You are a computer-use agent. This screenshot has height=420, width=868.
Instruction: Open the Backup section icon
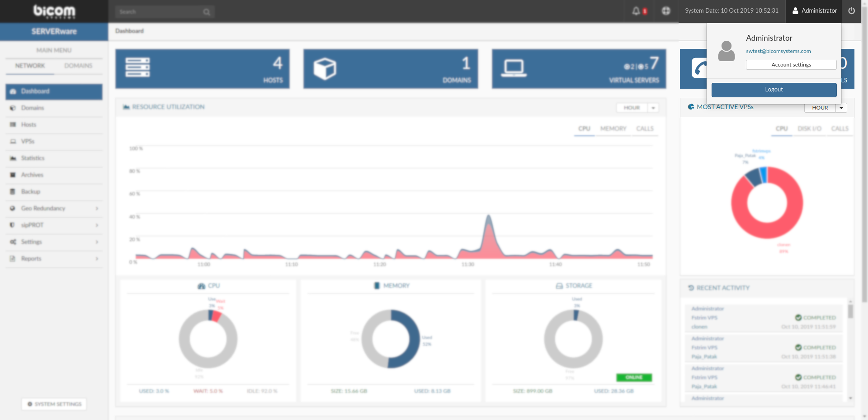tap(12, 191)
